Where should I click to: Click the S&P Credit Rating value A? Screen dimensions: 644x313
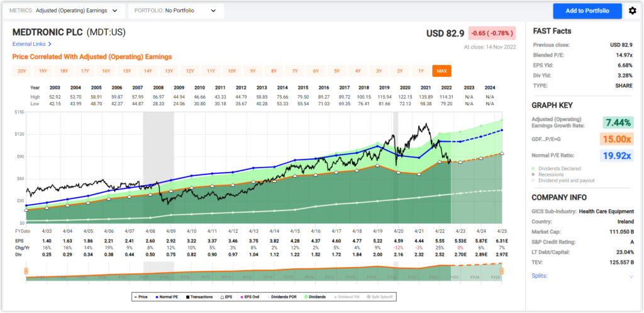[x=631, y=242]
